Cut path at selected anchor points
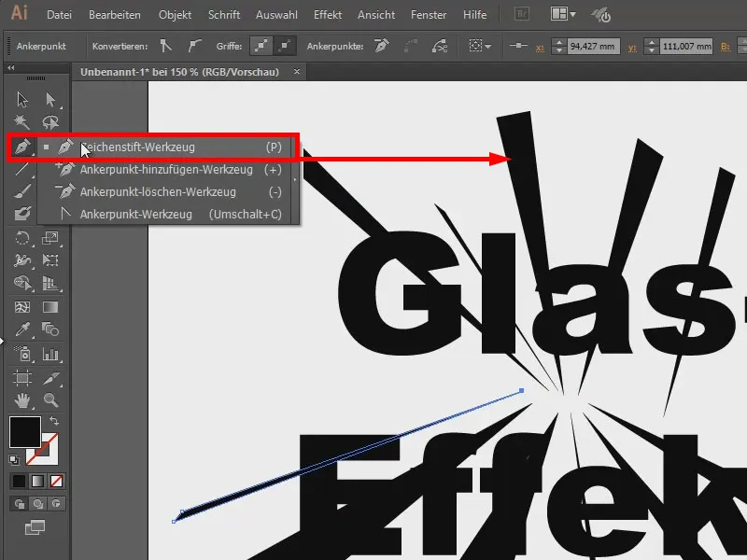This screenshot has width=747, height=560. pyautogui.click(x=439, y=46)
